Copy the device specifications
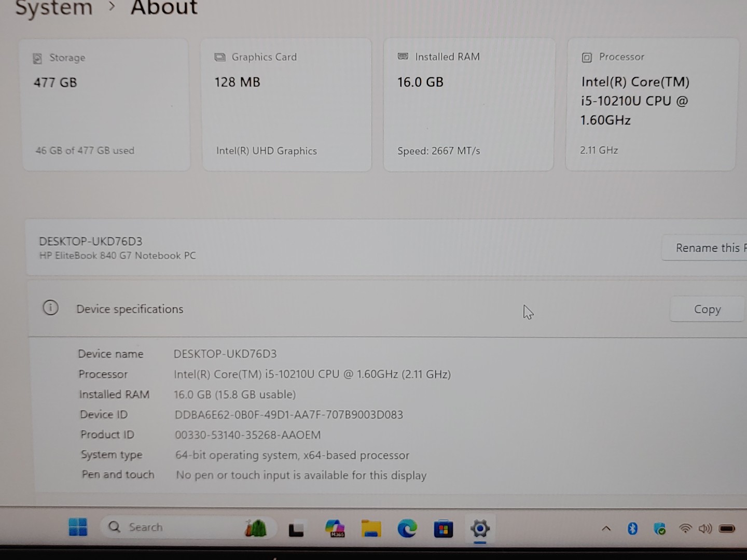Viewport: 747px width, 560px height. pyautogui.click(x=707, y=309)
